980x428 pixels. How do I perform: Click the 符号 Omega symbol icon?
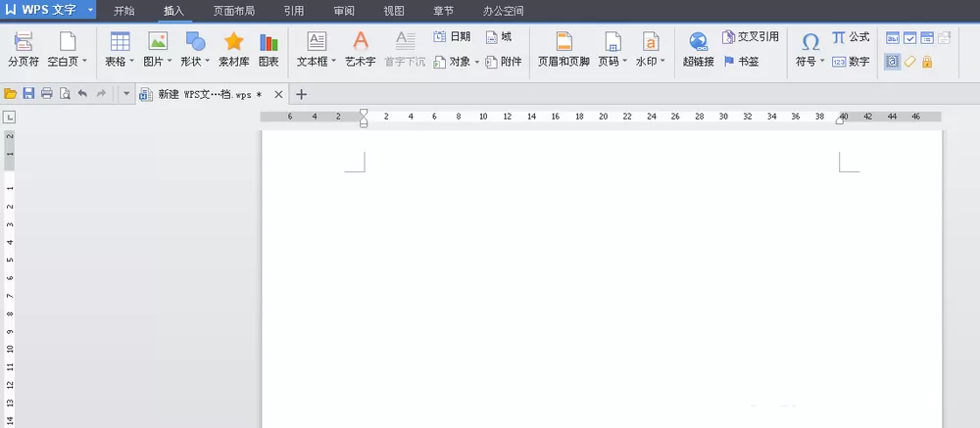[810, 42]
